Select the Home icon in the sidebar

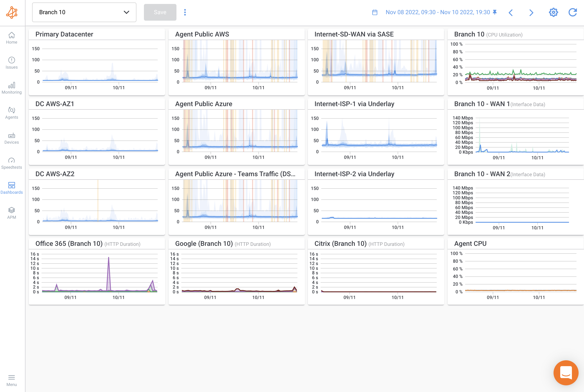[x=11, y=38]
